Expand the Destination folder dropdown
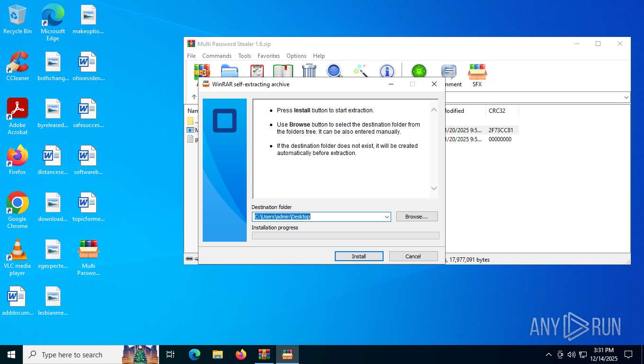The height and width of the screenshot is (364, 644). (386, 217)
